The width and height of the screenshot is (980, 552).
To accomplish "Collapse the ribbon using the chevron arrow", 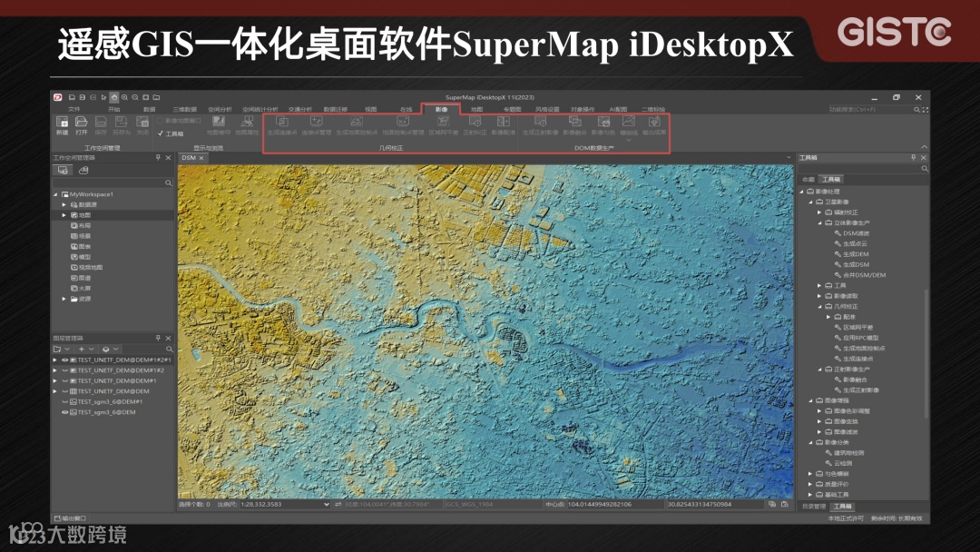I will (x=925, y=147).
